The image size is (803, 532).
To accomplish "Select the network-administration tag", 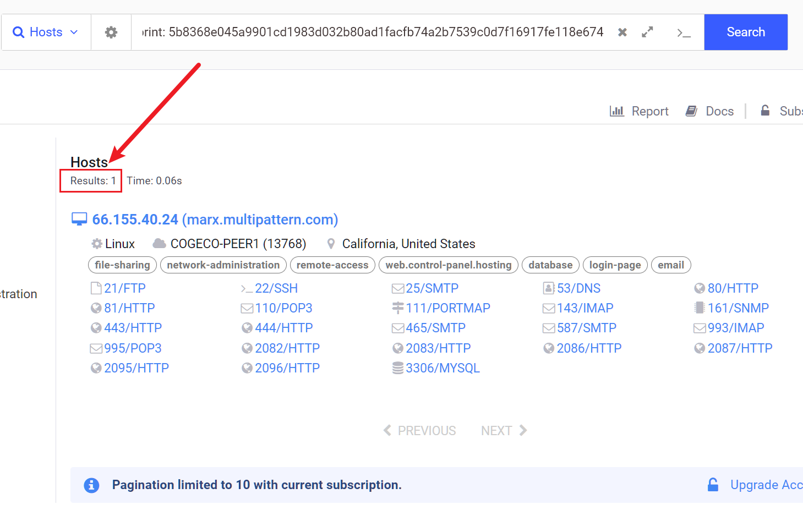I will click(x=223, y=265).
